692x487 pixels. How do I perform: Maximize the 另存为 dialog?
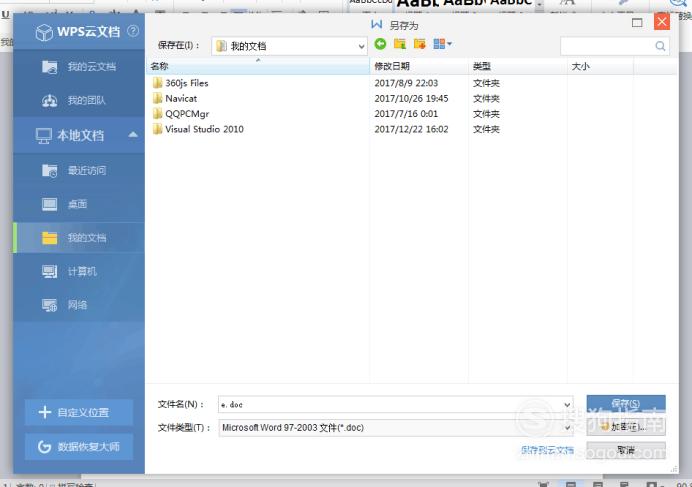(637, 23)
